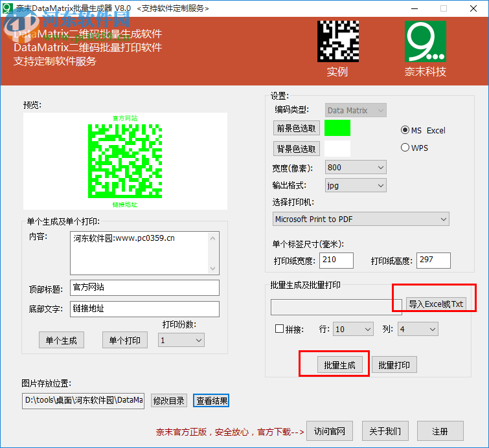The height and width of the screenshot is (448, 489).
Task: Minimize the application window
Action: click(415, 8)
